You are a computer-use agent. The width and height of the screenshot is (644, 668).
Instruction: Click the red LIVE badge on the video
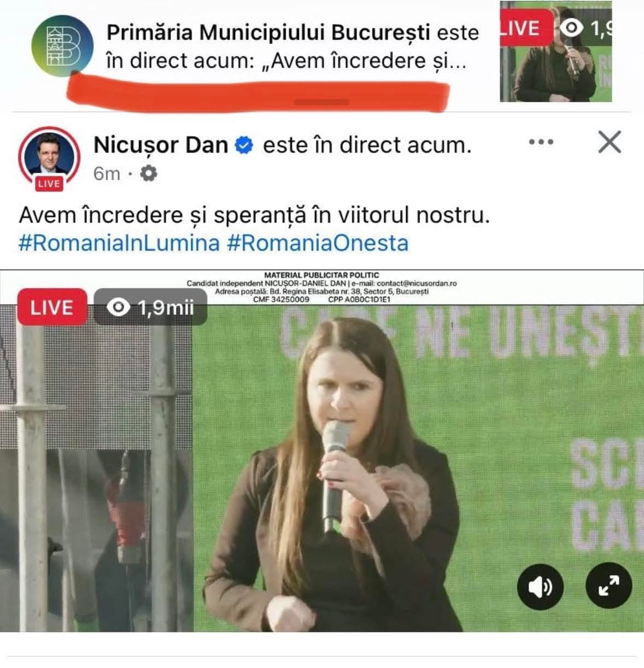tap(52, 307)
